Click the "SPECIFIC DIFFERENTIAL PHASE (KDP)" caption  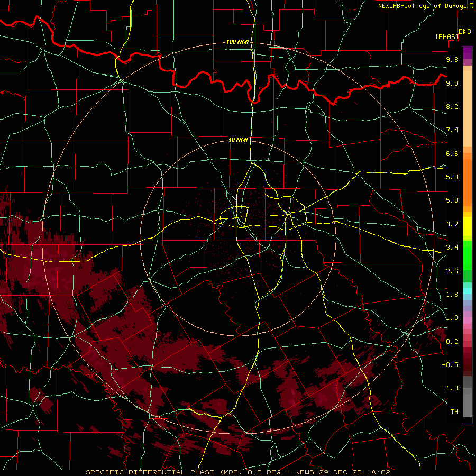[x=164, y=472]
